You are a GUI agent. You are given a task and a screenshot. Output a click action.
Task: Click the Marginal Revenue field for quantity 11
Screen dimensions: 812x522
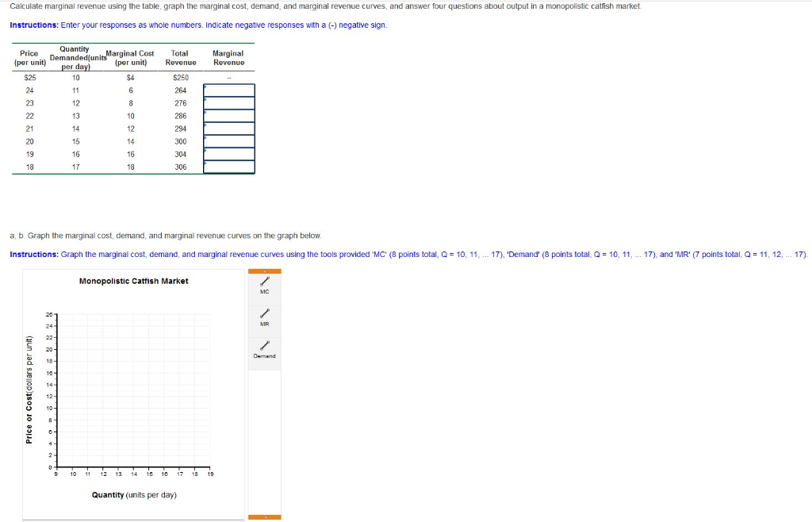point(229,90)
